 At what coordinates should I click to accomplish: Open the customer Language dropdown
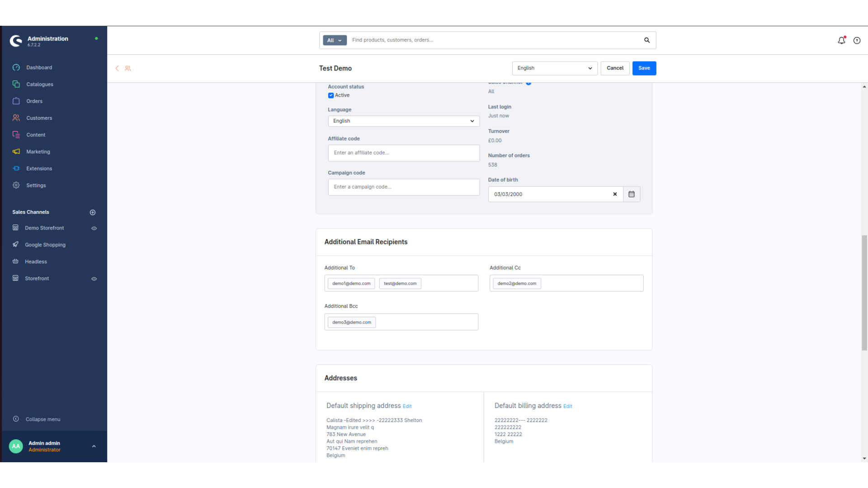point(404,121)
